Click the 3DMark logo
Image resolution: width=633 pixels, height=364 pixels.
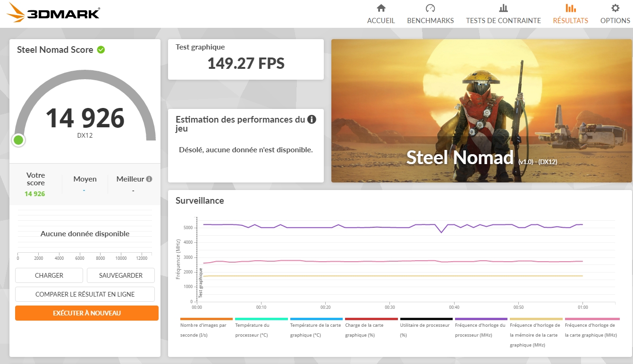[x=53, y=13]
